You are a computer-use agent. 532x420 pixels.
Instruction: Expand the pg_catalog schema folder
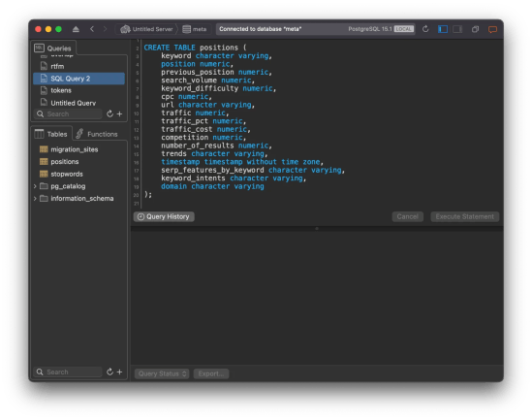pyautogui.click(x=35, y=186)
